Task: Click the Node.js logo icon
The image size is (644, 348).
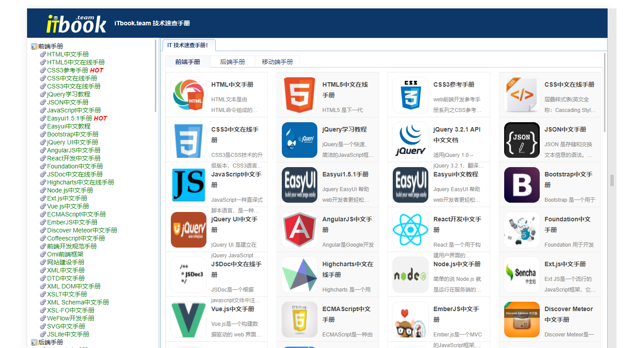Action: (x=411, y=275)
